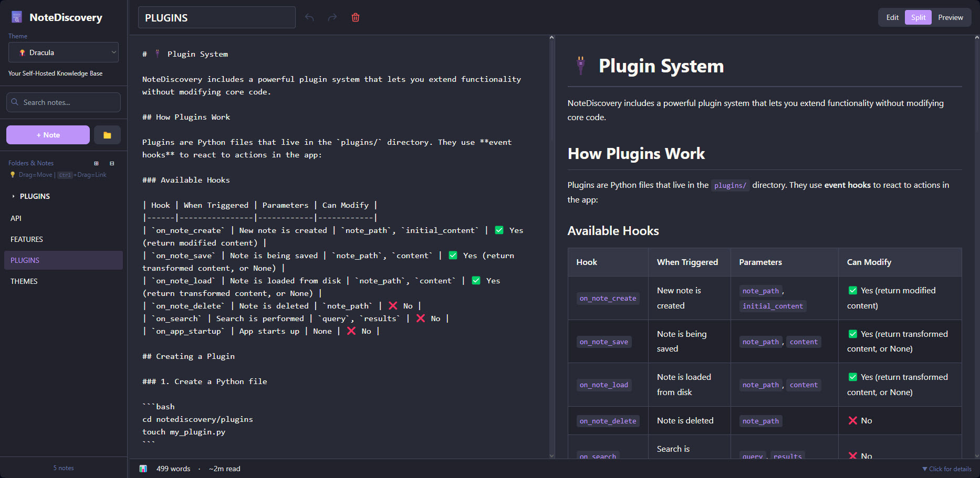Image resolution: width=980 pixels, height=478 pixels.
Task: Delete this note using the trash icon
Action: click(356, 17)
